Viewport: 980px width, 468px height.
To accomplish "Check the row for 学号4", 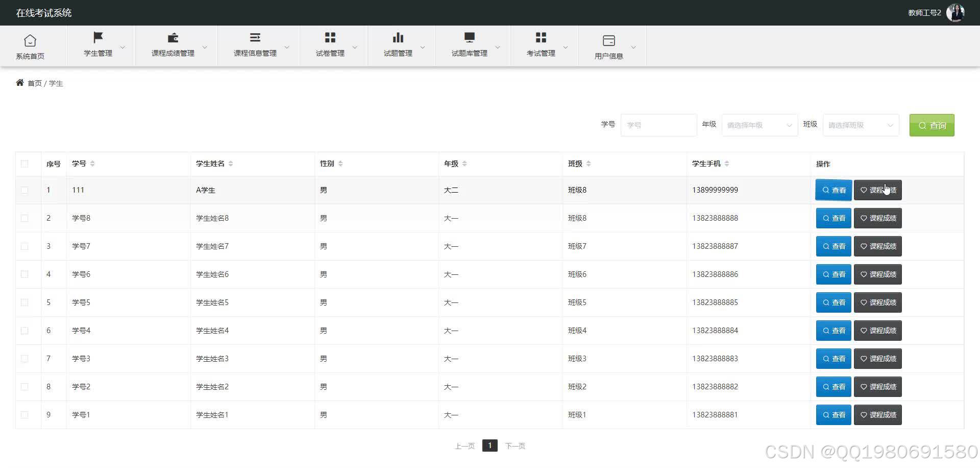I will tap(24, 331).
